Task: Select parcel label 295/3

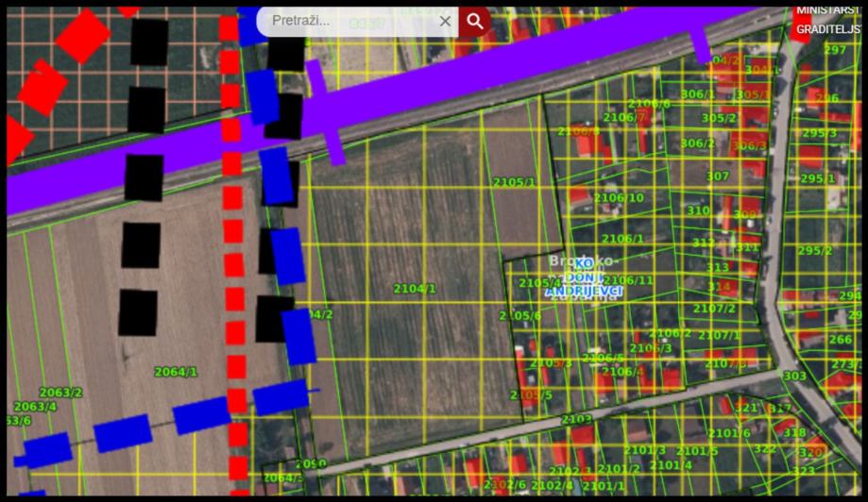Action: point(820,133)
